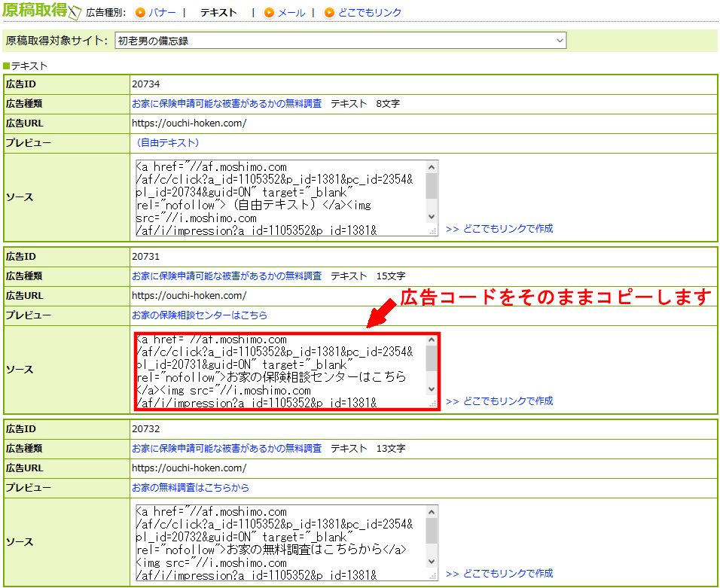Click the orange arrow icon beside メール
Screen dimensions: 720x588
click(269, 13)
